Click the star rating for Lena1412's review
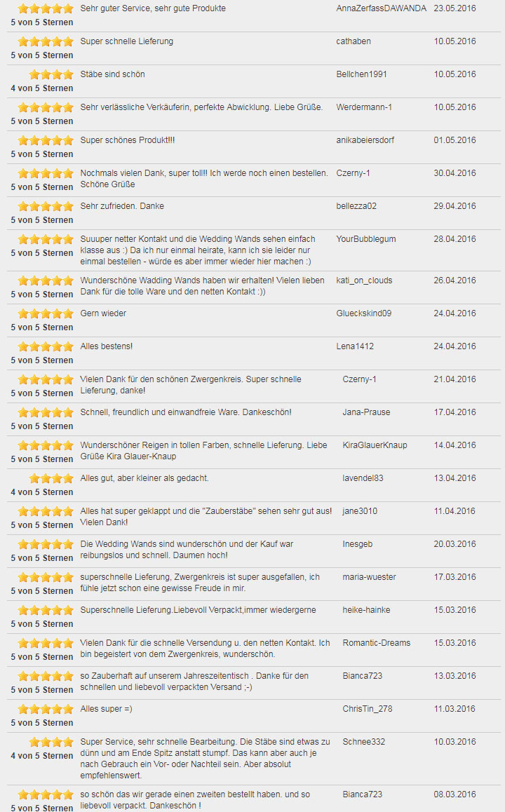The image size is (505, 812). point(46,346)
